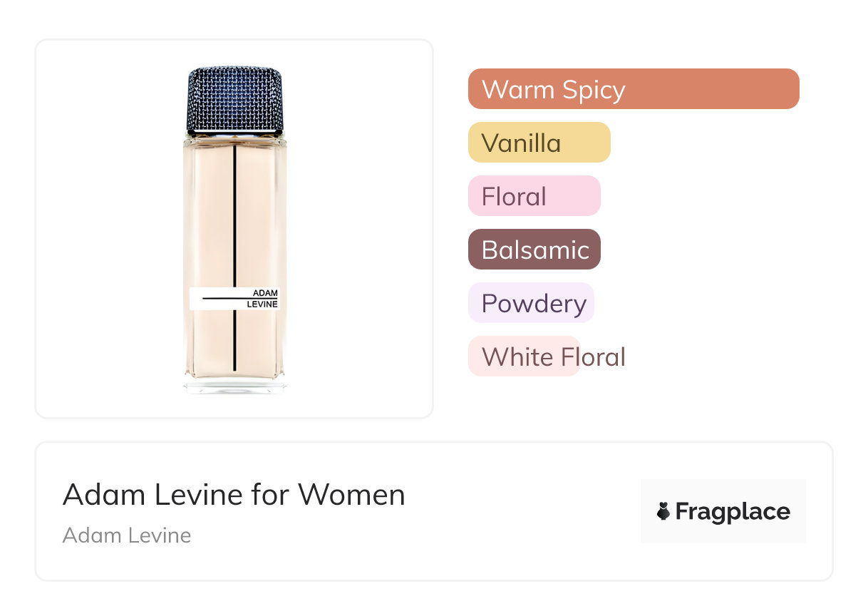Select the Warm Spicy accord bar

pyautogui.click(x=633, y=89)
